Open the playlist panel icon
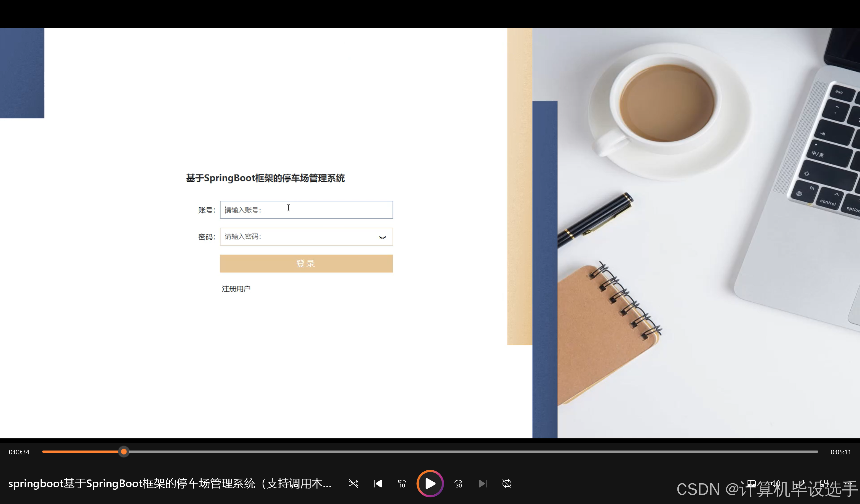This screenshot has width=860, height=504. click(751, 484)
